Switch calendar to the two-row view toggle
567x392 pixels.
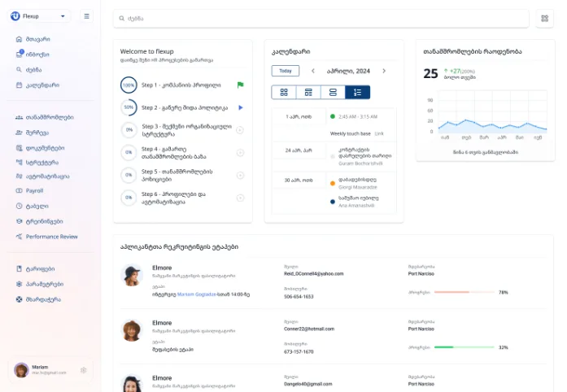[333, 92]
